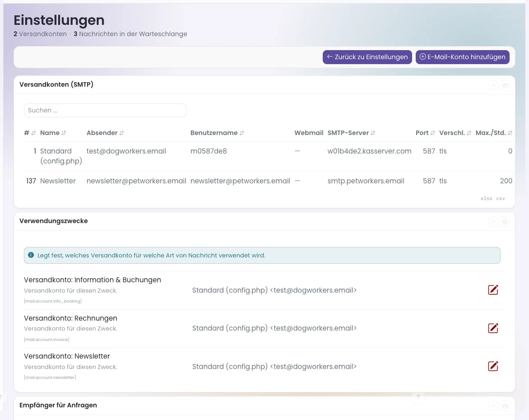Viewport: 529px width, 420px height.
Task: Edit the Rechnungen Versandkonto setting
Action: point(493,328)
